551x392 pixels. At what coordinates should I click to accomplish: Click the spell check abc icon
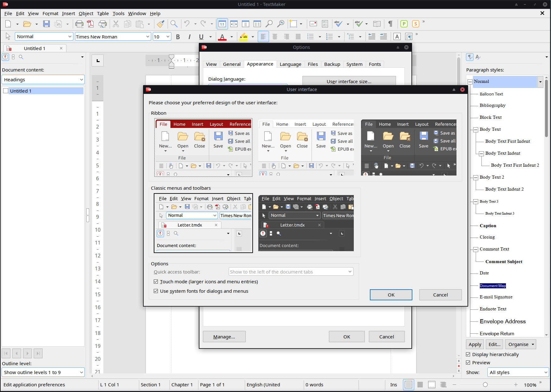point(338,24)
